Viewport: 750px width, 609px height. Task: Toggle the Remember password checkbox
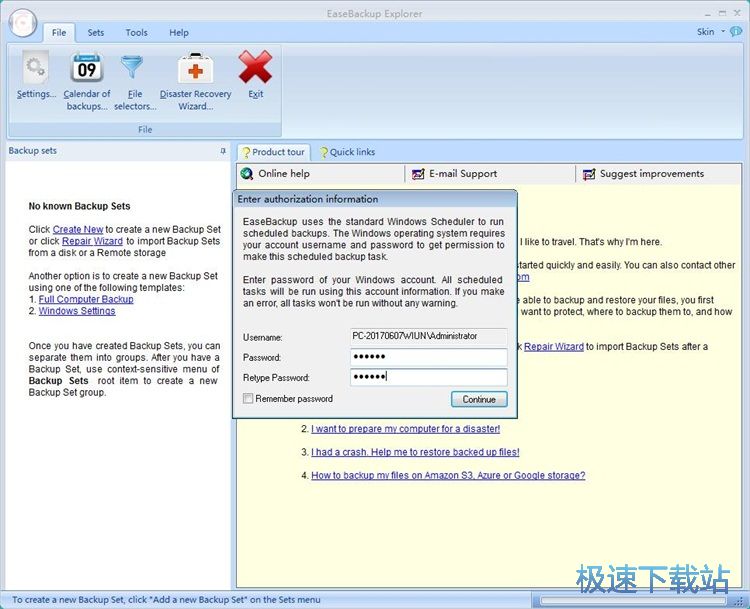(x=248, y=398)
